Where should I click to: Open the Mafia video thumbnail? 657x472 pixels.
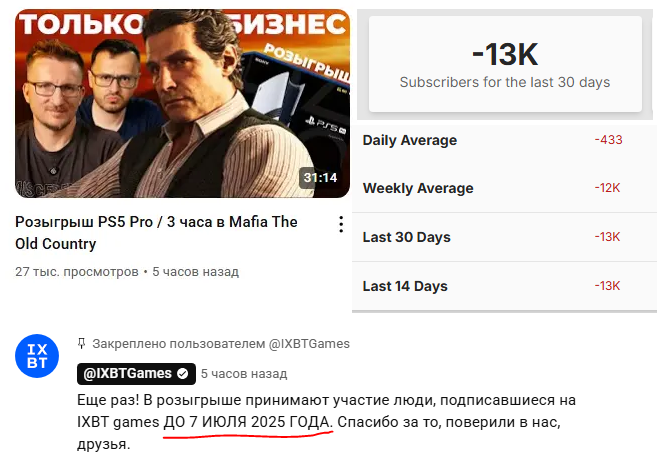point(182,103)
